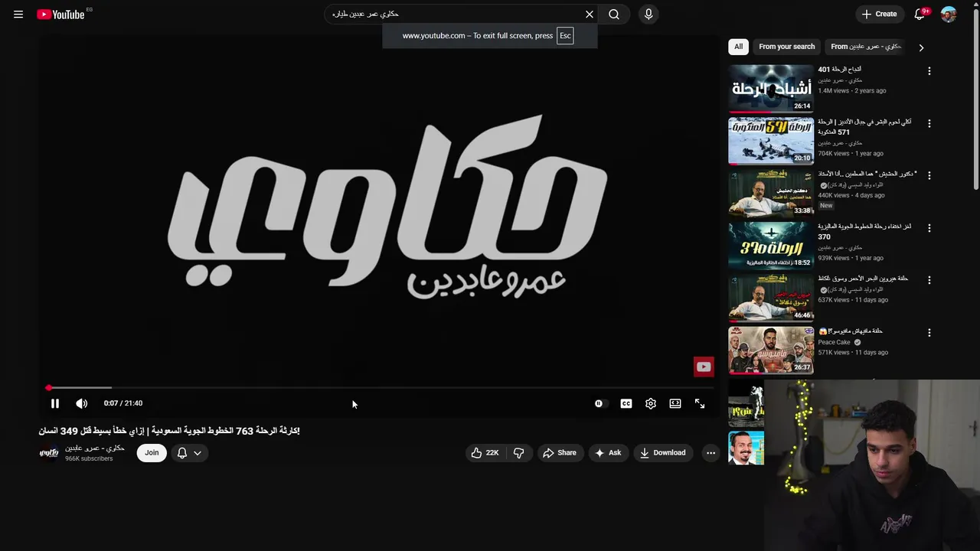Click the red channel watermark in player
980x551 pixels.
[x=704, y=367]
